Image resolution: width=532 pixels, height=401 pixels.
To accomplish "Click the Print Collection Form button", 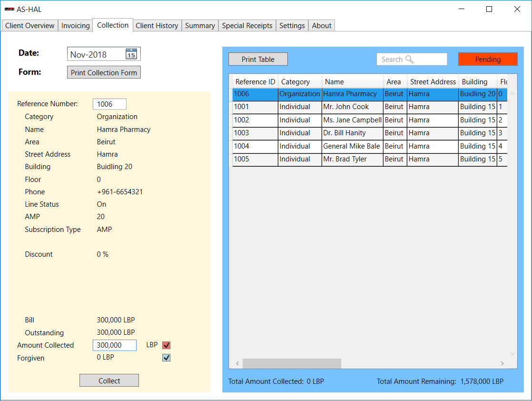I will (x=104, y=72).
